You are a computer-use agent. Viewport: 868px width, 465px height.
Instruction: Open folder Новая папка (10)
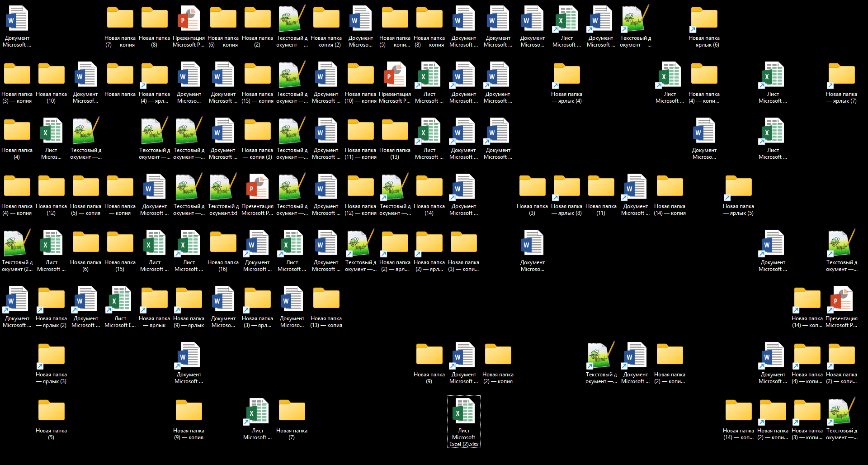click(51, 74)
